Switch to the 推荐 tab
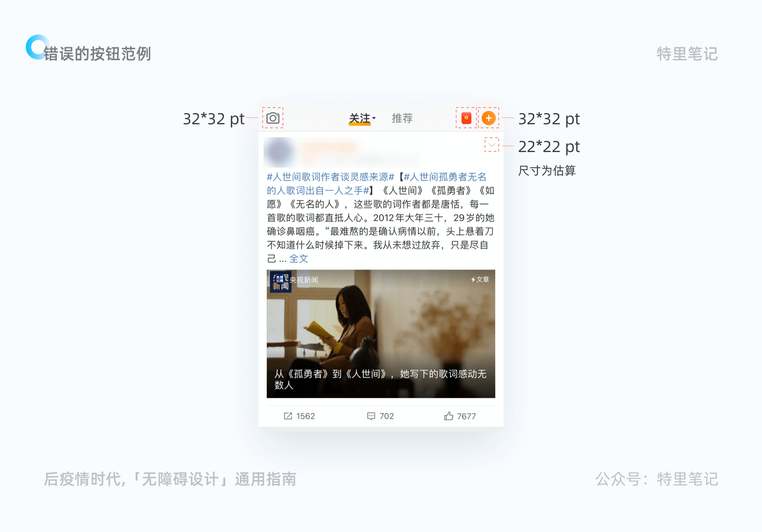The image size is (762, 532). tap(402, 118)
